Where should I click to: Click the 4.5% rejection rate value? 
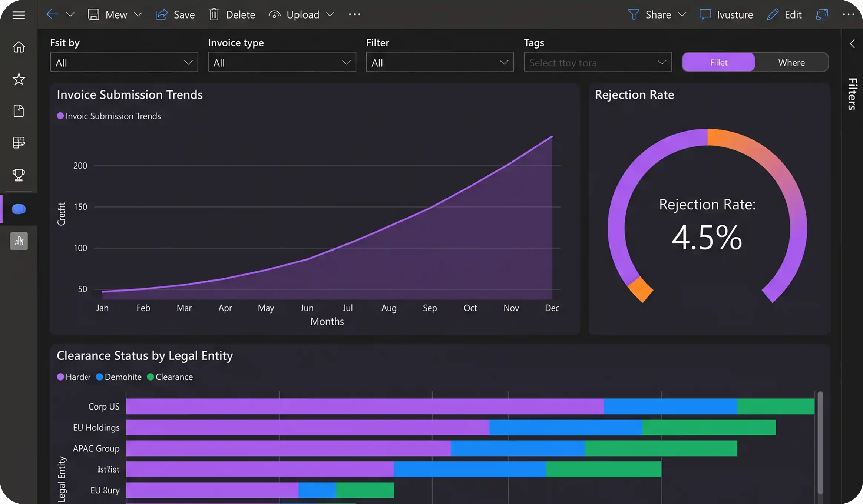click(x=707, y=238)
